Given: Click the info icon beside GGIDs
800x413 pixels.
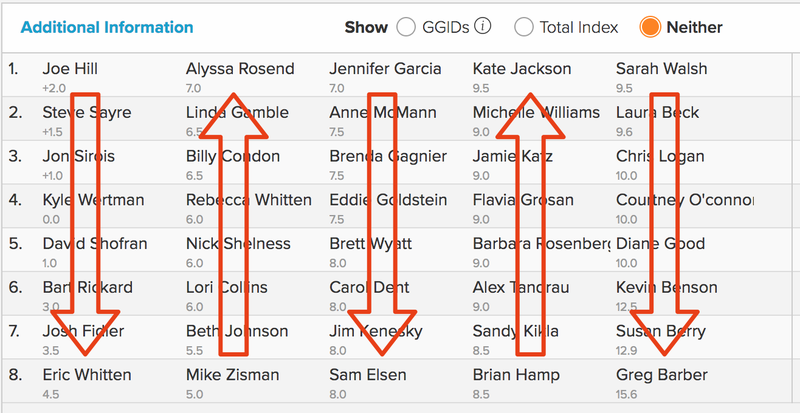Looking at the screenshot, I should [x=483, y=27].
